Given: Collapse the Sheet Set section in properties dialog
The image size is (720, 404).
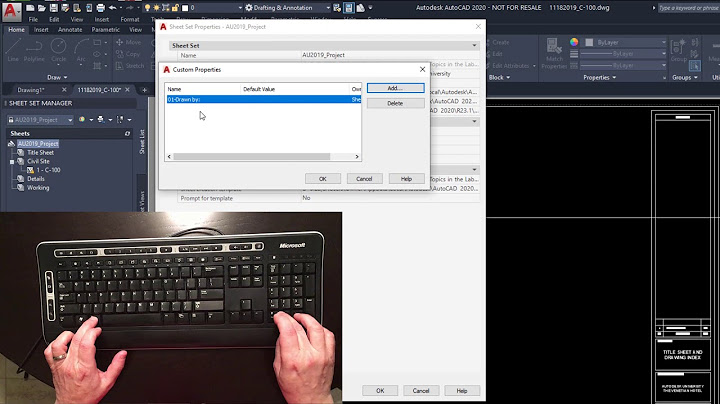Looking at the screenshot, I should tap(474, 45).
